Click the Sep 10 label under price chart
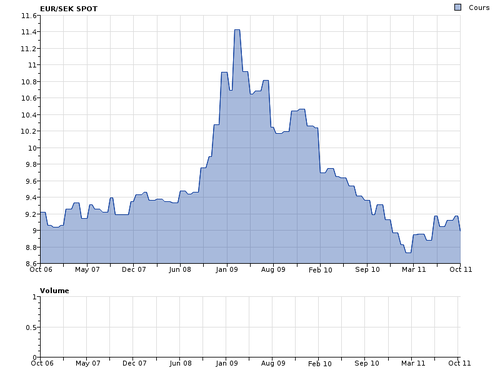This screenshot has width=500, height=375. [367, 269]
